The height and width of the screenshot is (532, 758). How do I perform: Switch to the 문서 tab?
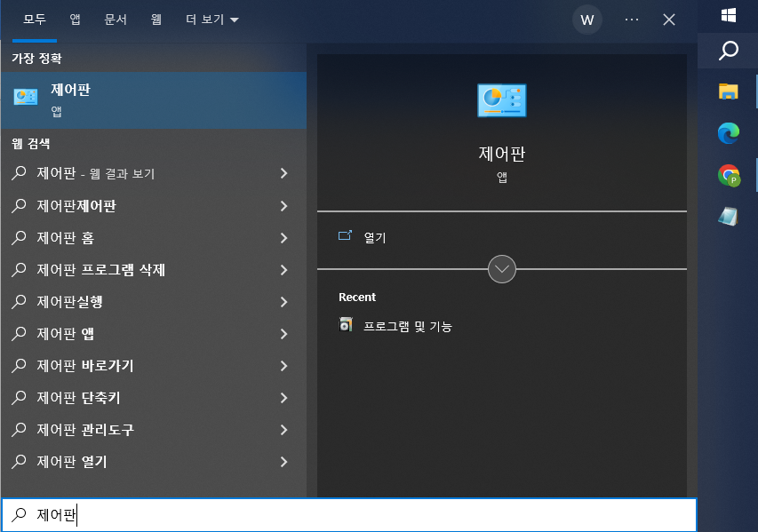tap(116, 19)
